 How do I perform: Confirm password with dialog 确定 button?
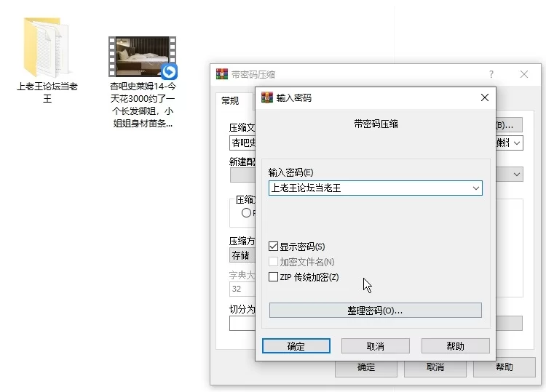(296, 346)
